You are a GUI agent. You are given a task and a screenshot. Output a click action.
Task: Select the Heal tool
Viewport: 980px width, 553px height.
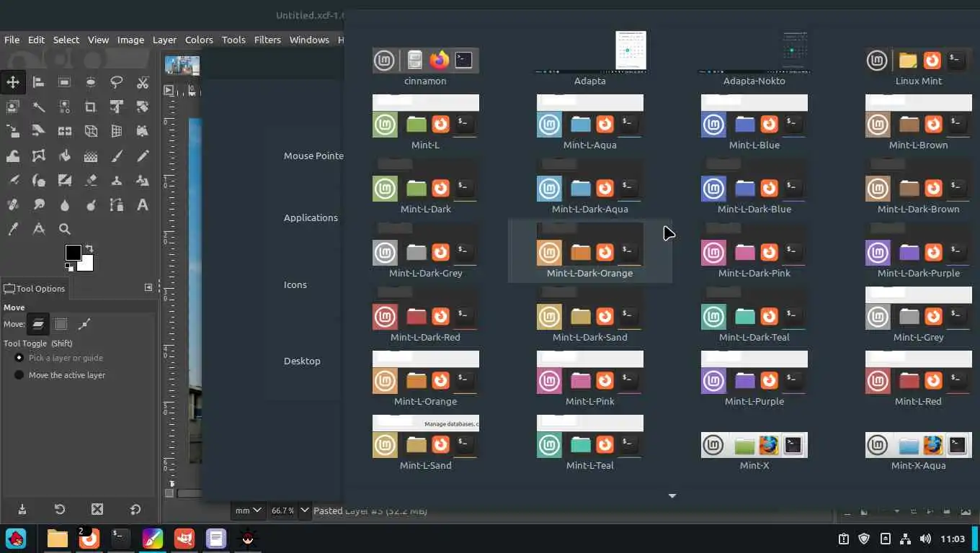[x=13, y=204]
